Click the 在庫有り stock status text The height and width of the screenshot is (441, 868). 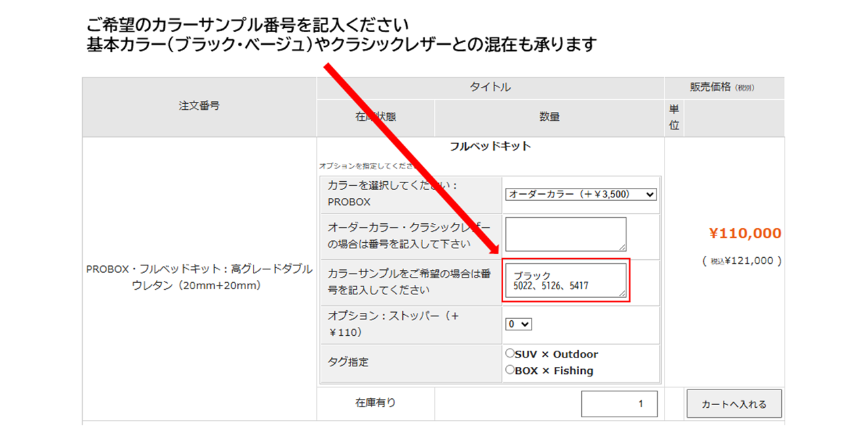[376, 402]
